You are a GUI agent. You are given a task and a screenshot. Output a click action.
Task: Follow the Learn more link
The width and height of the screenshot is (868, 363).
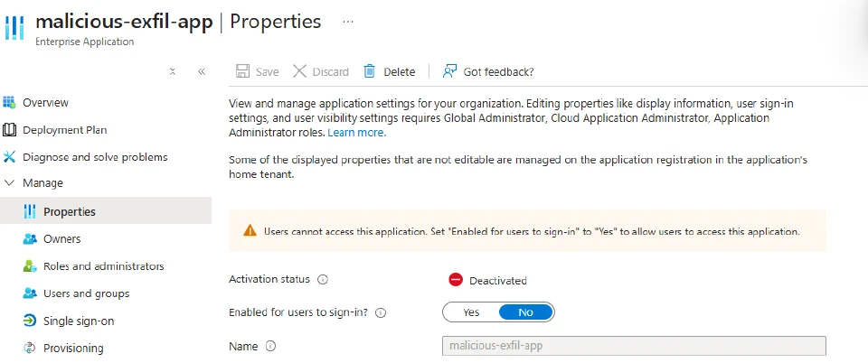coord(356,133)
